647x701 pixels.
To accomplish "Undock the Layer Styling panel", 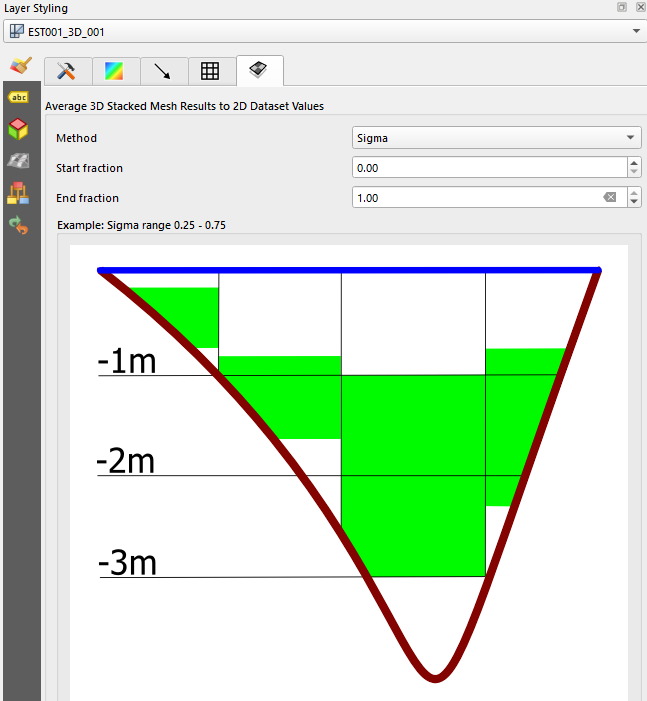I will [622, 7].
